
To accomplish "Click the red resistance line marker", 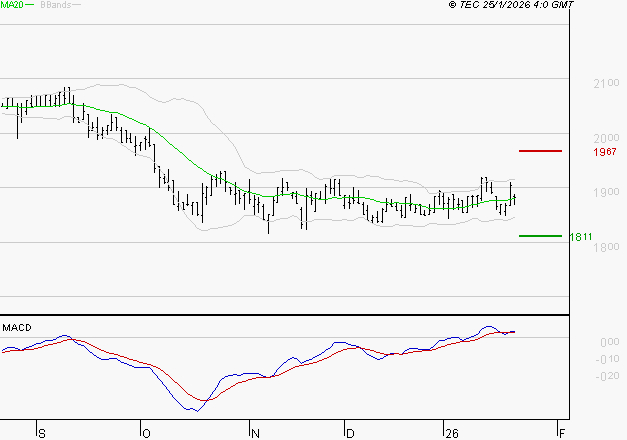I will pos(540,151).
